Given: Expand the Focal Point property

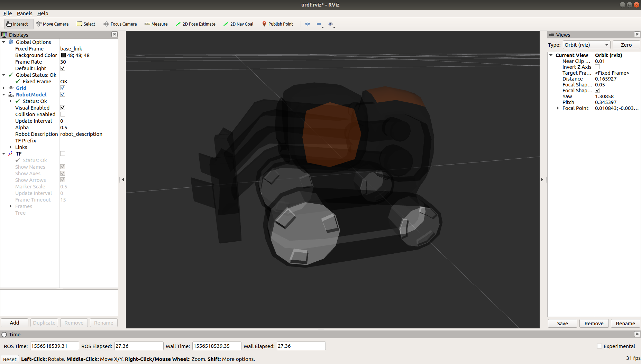Looking at the screenshot, I should 558,108.
